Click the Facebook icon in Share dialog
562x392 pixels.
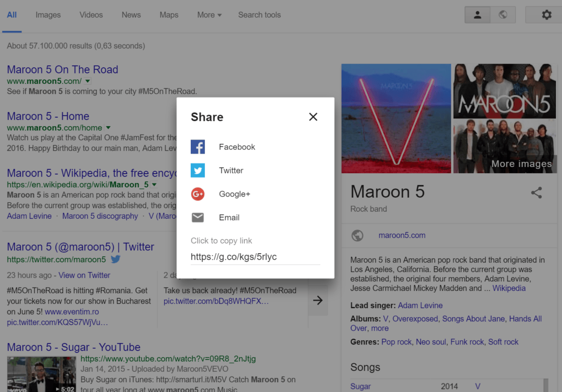[x=198, y=147]
